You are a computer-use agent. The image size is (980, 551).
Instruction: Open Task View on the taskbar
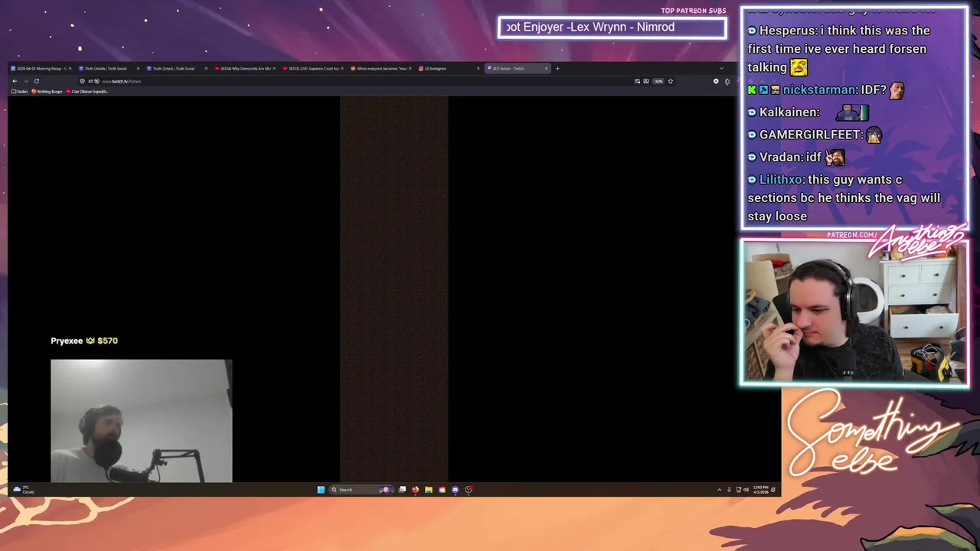[x=402, y=490]
